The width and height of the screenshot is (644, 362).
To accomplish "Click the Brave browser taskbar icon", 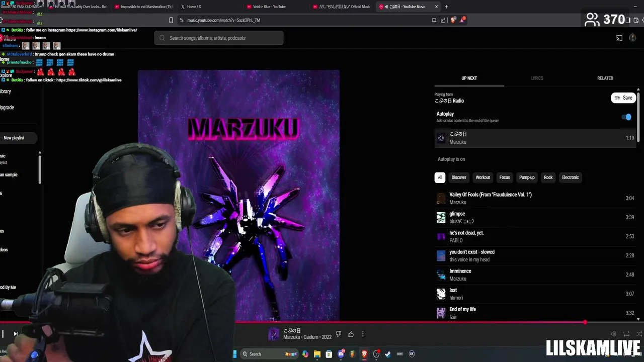I will [364, 354].
